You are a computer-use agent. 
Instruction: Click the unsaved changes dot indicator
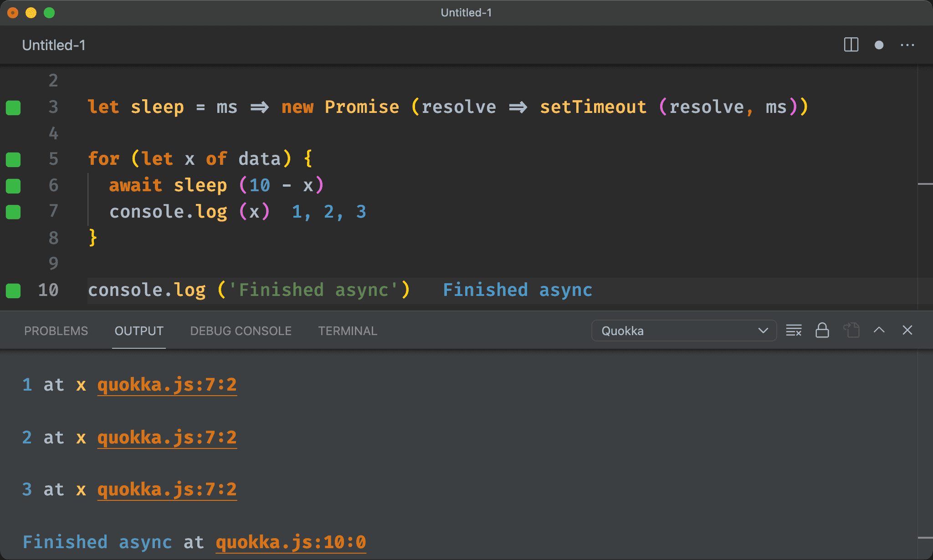(879, 45)
